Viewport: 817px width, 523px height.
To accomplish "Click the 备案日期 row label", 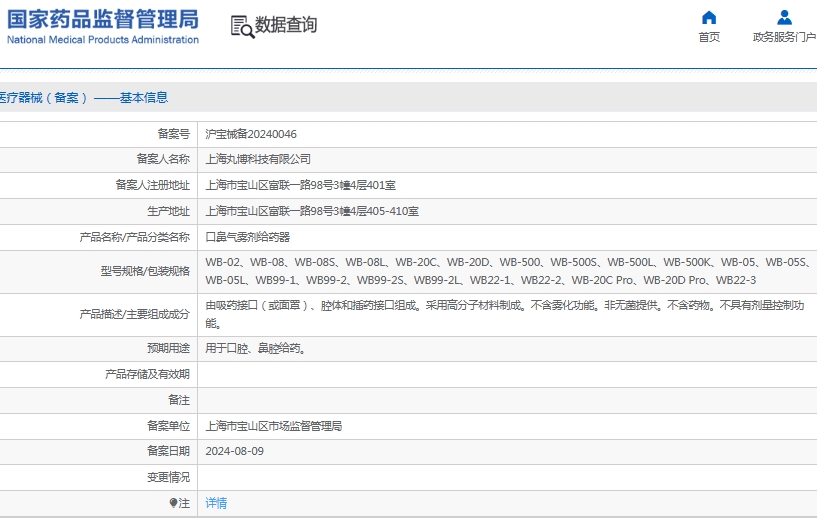I will click(168, 451).
